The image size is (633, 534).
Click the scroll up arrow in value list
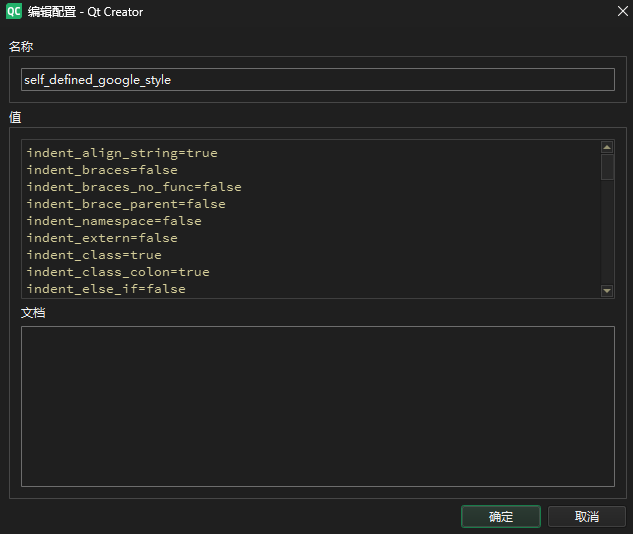coord(607,147)
